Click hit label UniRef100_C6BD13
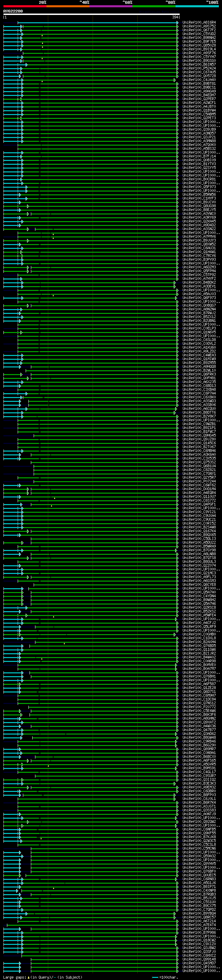The height and width of the screenshot is (980, 222). (x=199, y=386)
